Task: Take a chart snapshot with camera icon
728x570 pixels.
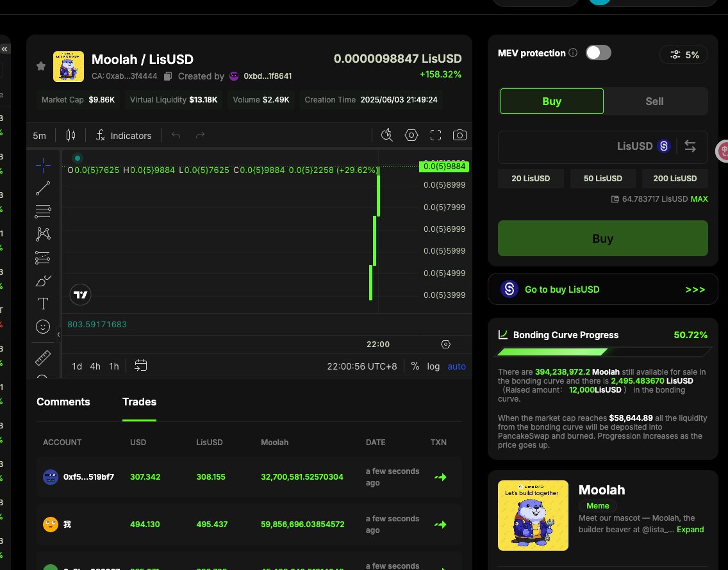Action: click(x=459, y=135)
